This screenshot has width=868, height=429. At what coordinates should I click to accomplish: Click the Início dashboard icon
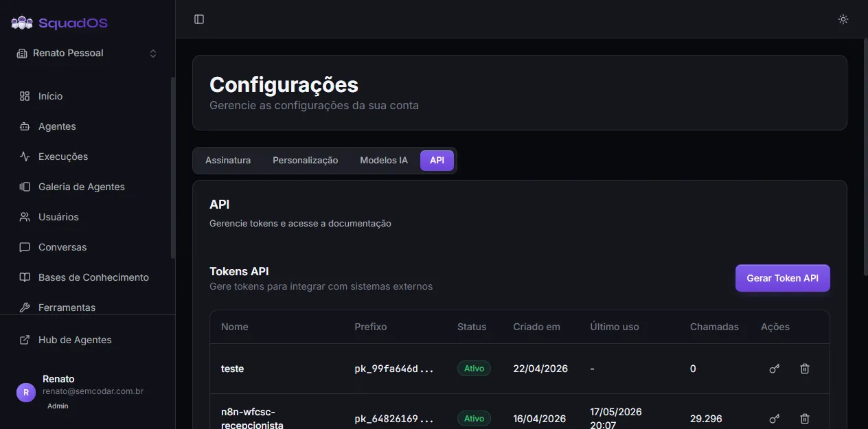25,96
